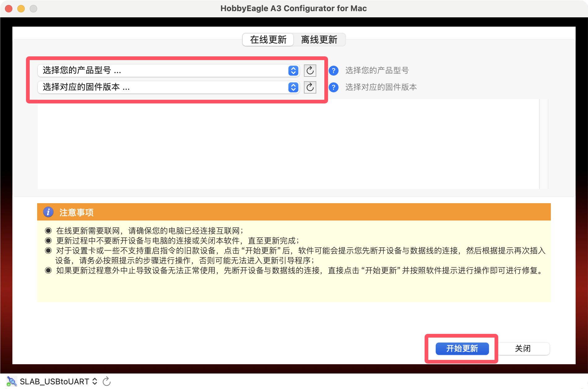The height and width of the screenshot is (389, 588).
Task: Click the 关闭 button
Action: click(523, 348)
